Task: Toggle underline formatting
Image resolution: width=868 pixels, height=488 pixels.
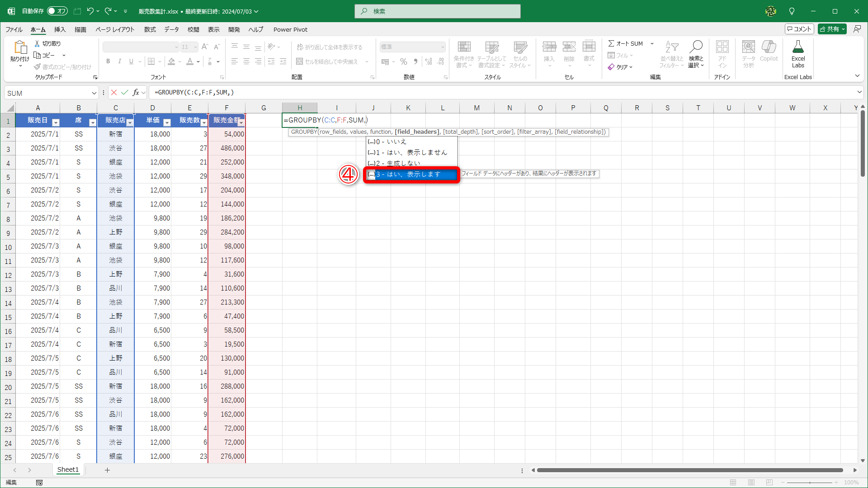Action: [x=131, y=61]
